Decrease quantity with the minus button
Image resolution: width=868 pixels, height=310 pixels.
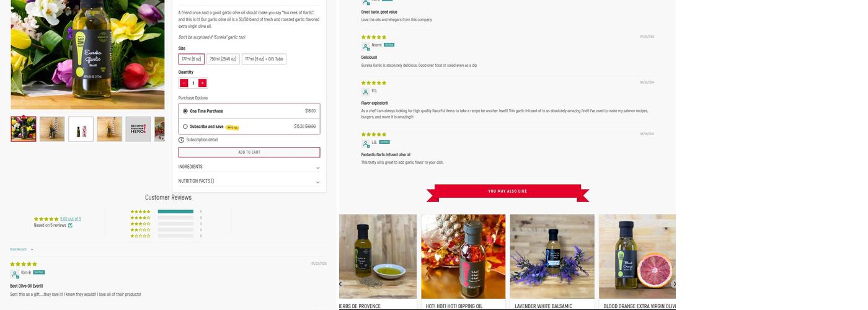pos(184,83)
